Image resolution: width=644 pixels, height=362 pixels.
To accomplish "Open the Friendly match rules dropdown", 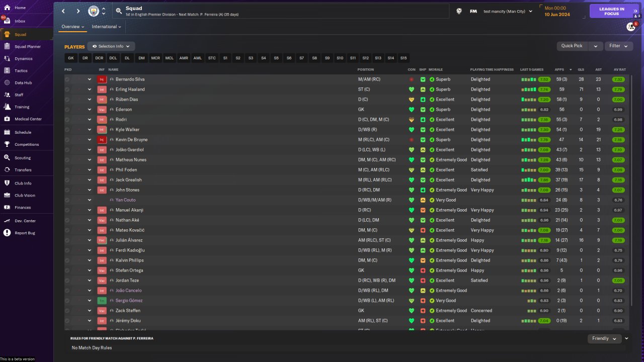I will [x=604, y=338].
